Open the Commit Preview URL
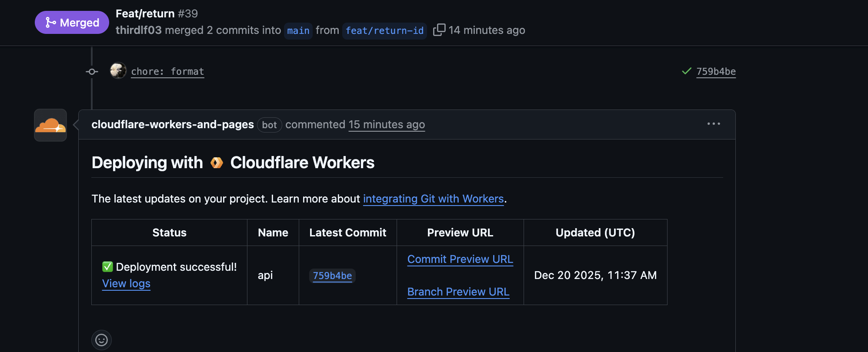Viewport: 868px width, 352px height. [460, 259]
